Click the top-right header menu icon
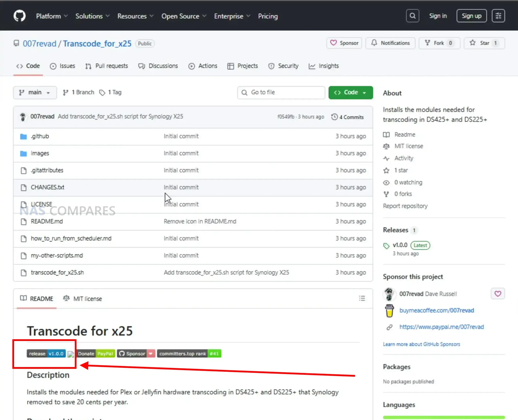This screenshot has width=518, height=420. click(498, 16)
